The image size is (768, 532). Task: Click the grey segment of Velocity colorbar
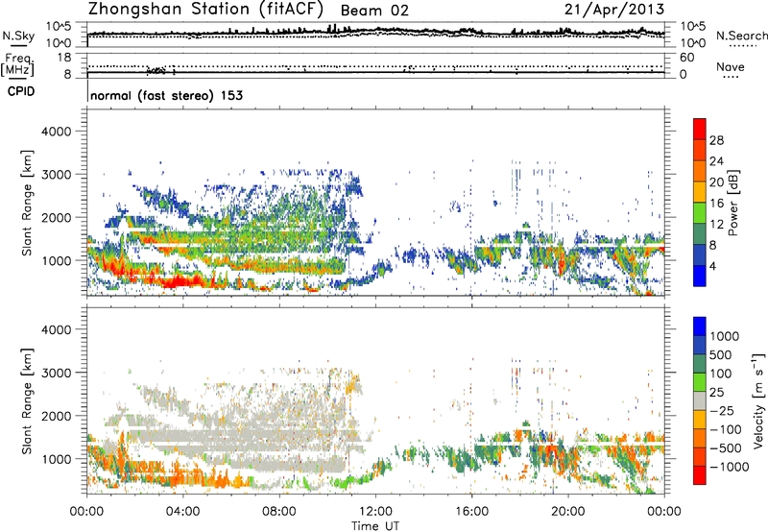pyautogui.click(x=700, y=400)
